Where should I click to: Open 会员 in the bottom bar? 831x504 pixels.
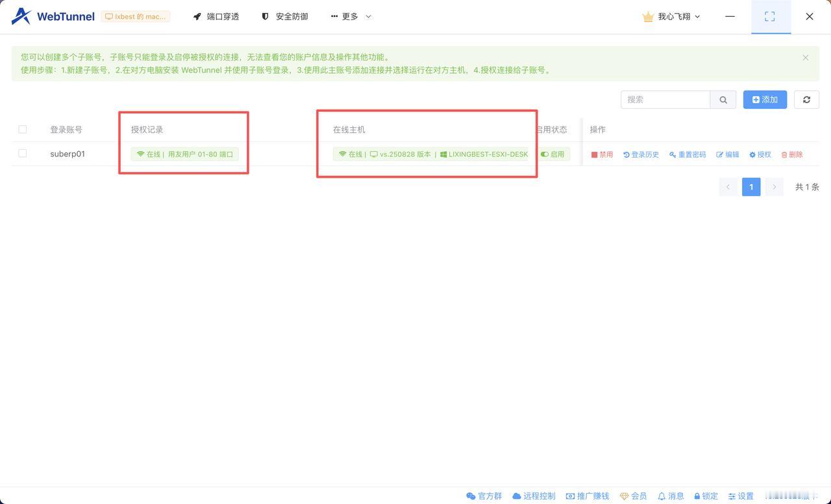tap(633, 496)
